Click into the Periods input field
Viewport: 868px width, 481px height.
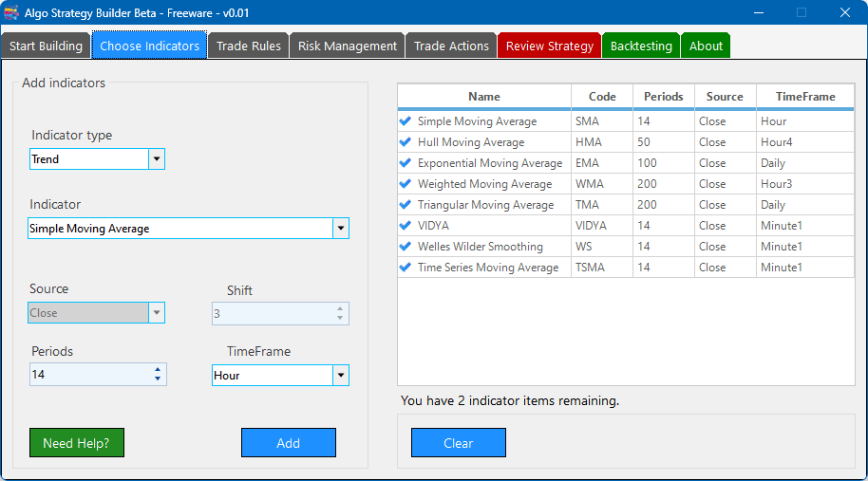coord(87,375)
